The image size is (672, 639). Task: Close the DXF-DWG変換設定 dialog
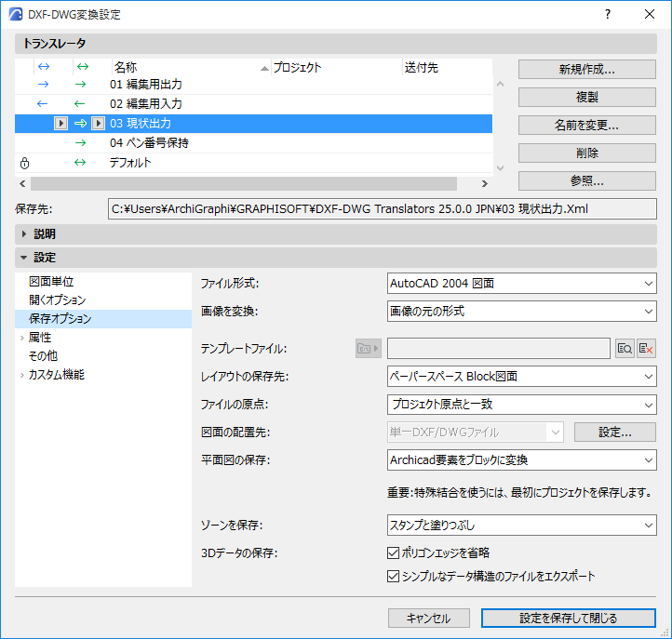(x=650, y=14)
